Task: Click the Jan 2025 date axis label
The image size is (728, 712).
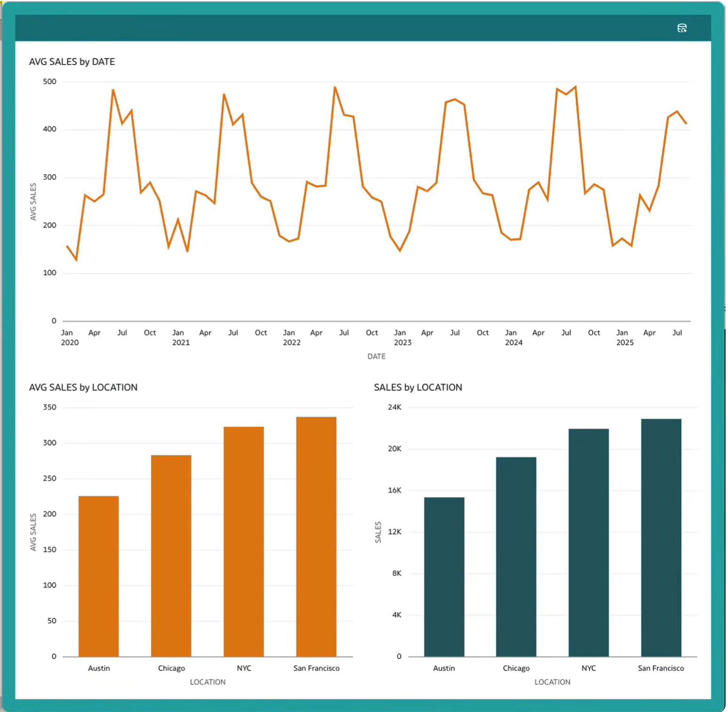Action: (625, 337)
